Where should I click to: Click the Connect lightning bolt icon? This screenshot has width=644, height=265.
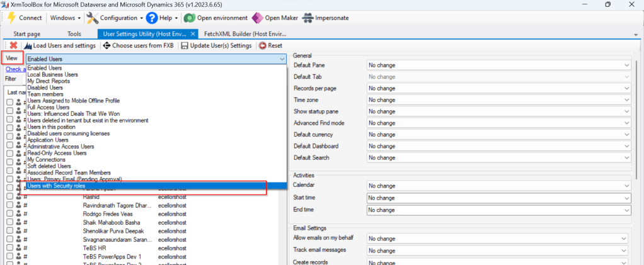pyautogui.click(x=11, y=18)
